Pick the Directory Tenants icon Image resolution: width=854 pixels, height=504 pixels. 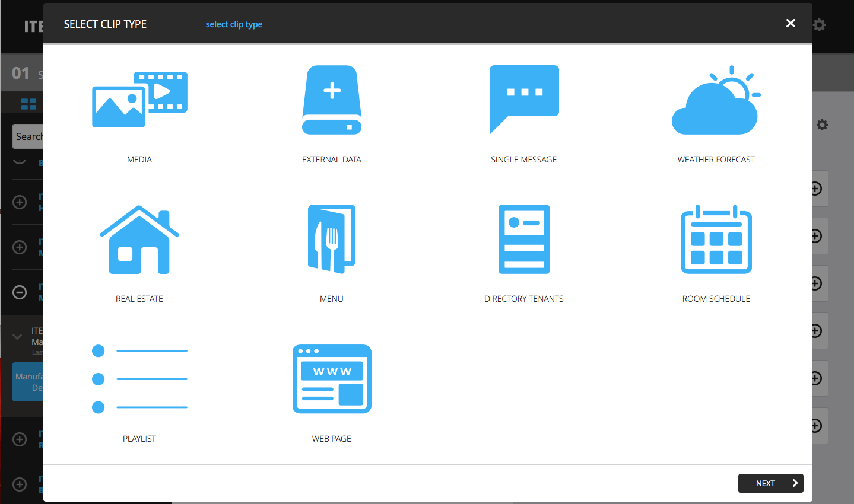pos(524,240)
